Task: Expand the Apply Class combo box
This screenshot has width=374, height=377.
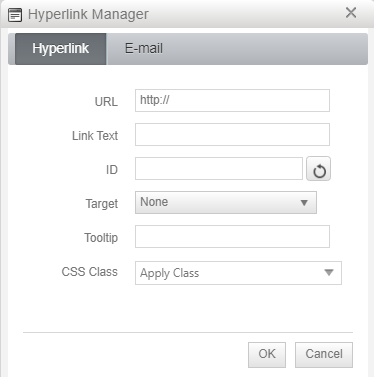Action: (238, 273)
